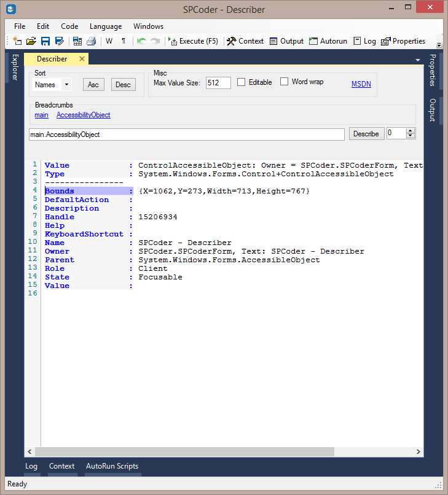This screenshot has width=448, height=495.
Task: Click the Desc sort button
Action: point(124,85)
